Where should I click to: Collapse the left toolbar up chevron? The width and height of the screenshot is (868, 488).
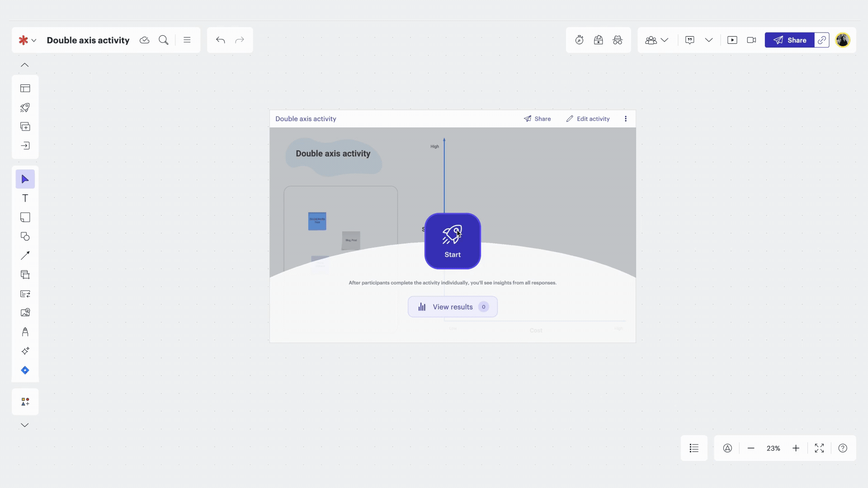pyautogui.click(x=25, y=65)
